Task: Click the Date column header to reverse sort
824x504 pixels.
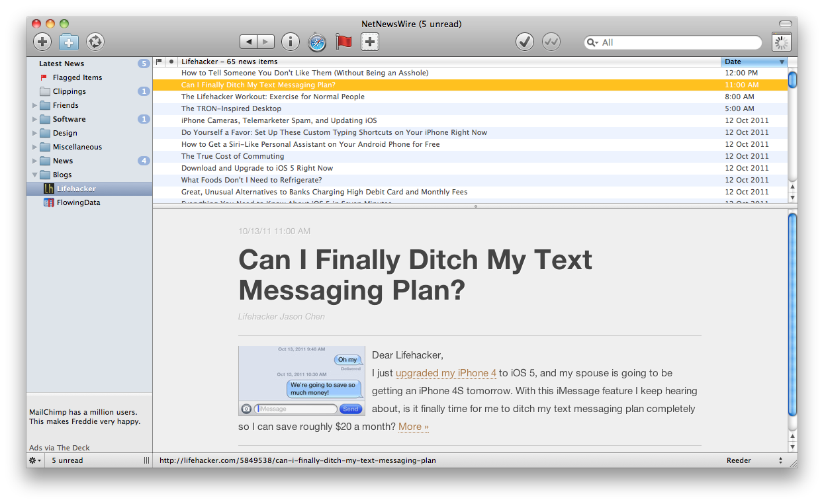Action: (754, 62)
